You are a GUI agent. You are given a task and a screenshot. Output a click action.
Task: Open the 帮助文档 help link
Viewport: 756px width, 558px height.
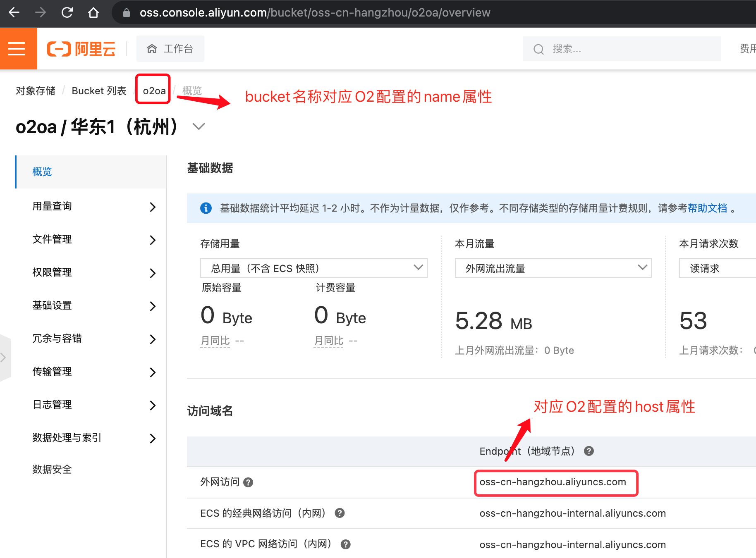pyautogui.click(x=707, y=208)
